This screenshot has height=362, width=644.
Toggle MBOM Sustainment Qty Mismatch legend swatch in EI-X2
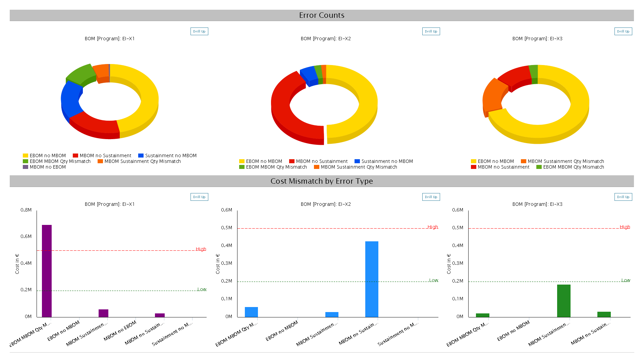[317, 167]
